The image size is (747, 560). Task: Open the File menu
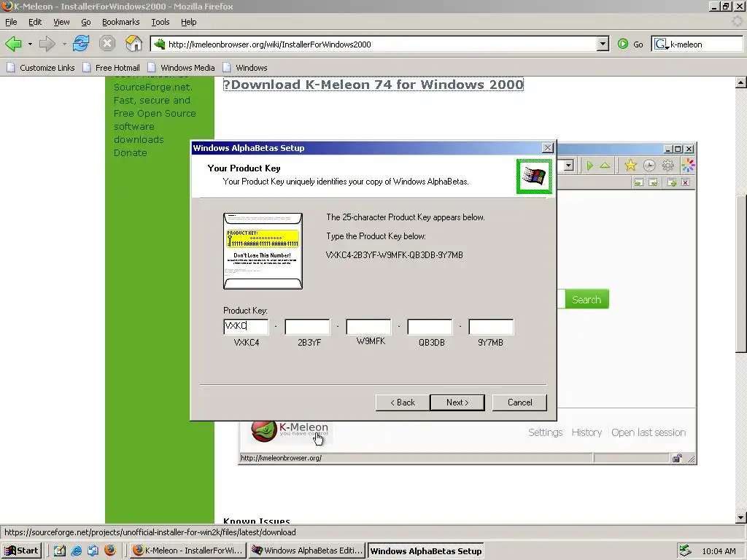pyautogui.click(x=11, y=22)
